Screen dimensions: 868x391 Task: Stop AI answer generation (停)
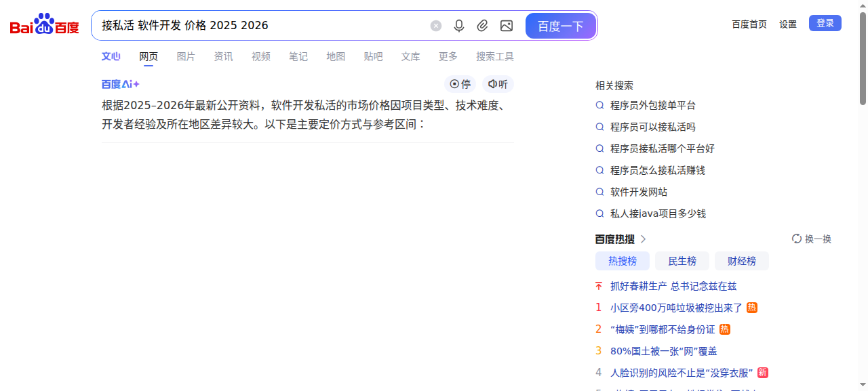coord(460,84)
